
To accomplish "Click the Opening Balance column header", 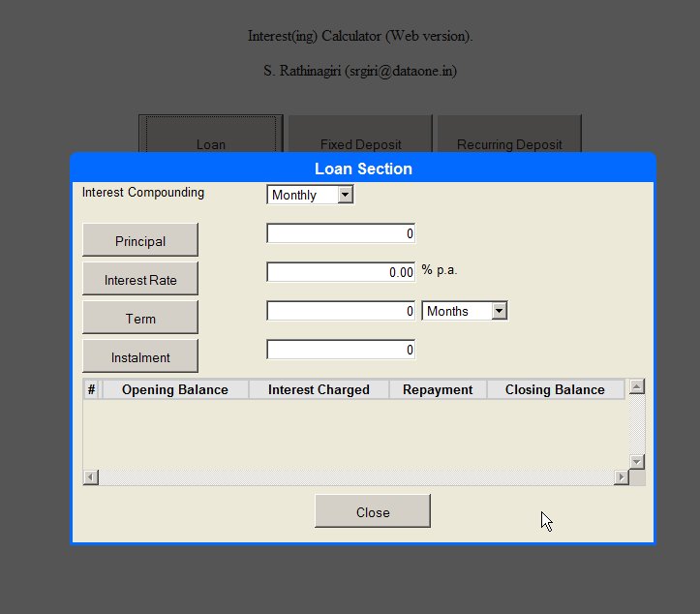I will pos(175,389).
